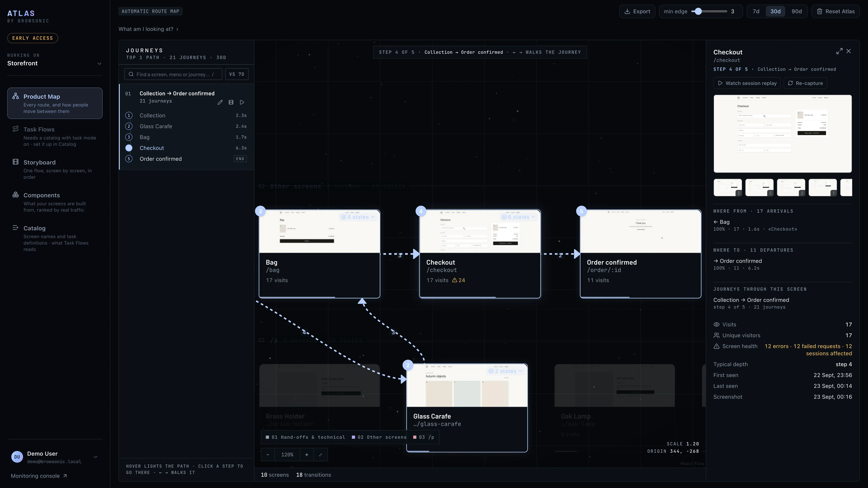868x488 pixels.
Task: Expand the 6 states dropdown on Checkout
Action: coord(518,217)
